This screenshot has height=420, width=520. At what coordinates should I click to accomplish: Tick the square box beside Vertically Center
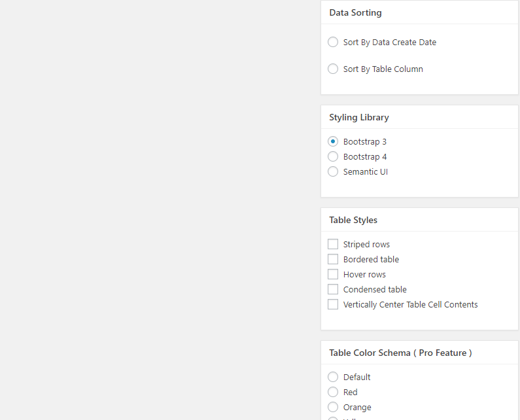(x=333, y=305)
